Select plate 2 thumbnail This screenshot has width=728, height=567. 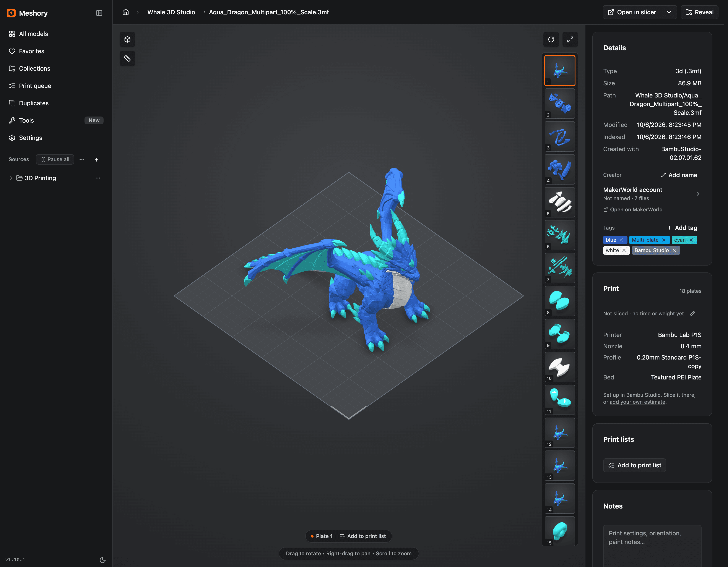coord(560,103)
